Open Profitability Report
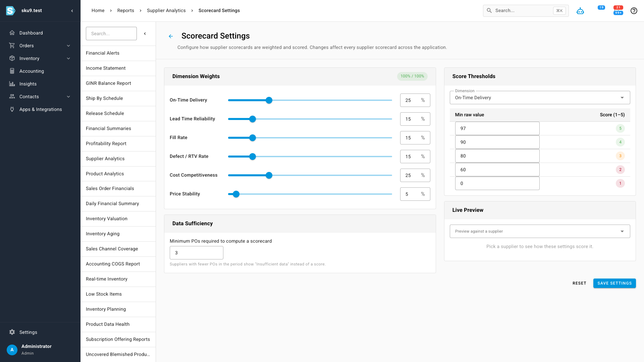Screen dimensions: 644x362 coord(118,143)
